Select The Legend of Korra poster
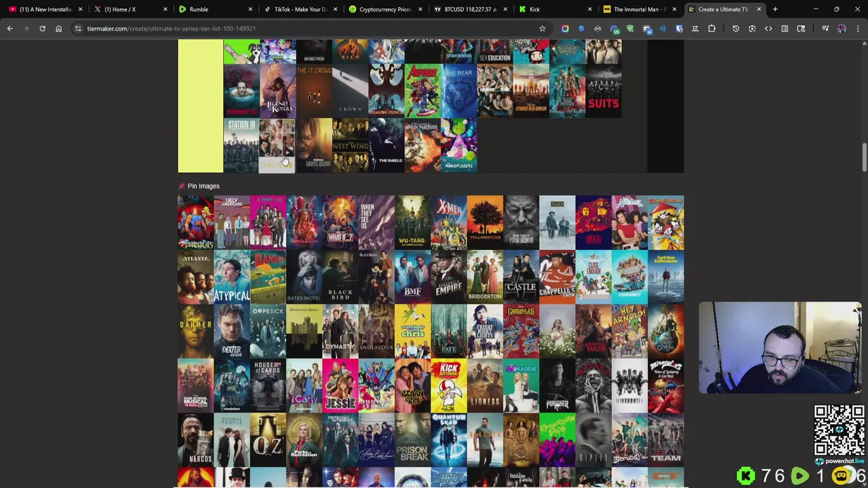The image size is (868, 488). [277, 91]
